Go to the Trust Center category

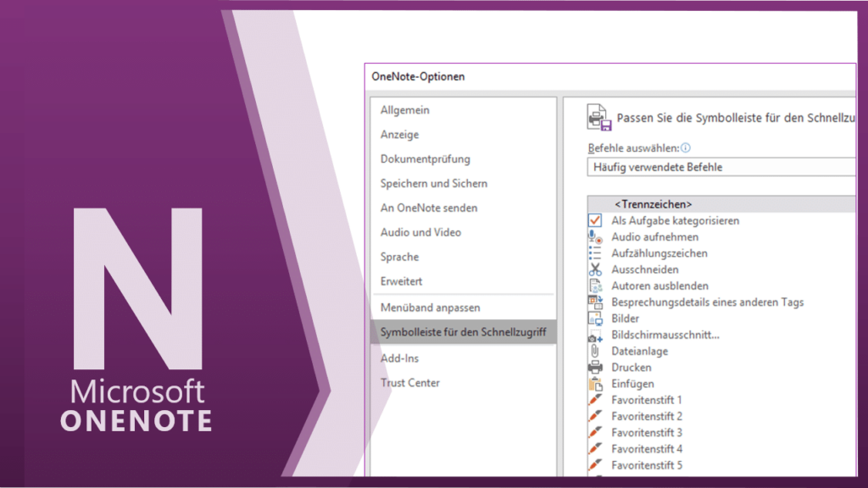(410, 383)
